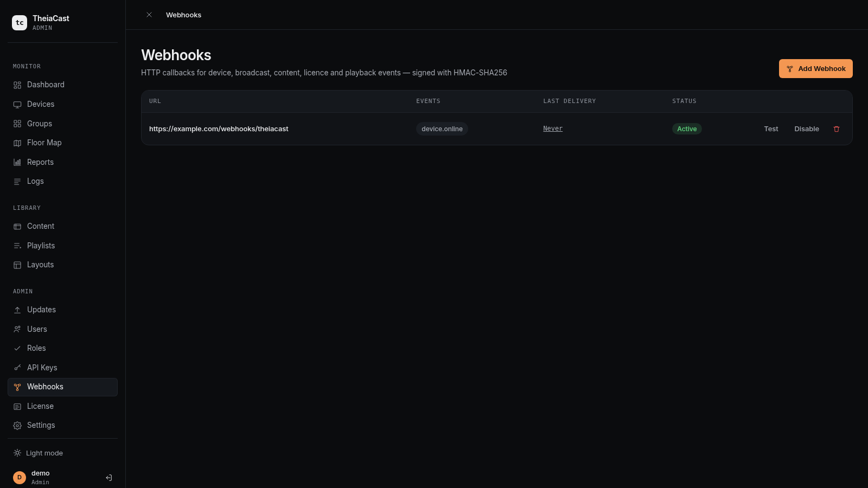
Task: Open the Webhooks sidebar menu item
Action: 62,387
